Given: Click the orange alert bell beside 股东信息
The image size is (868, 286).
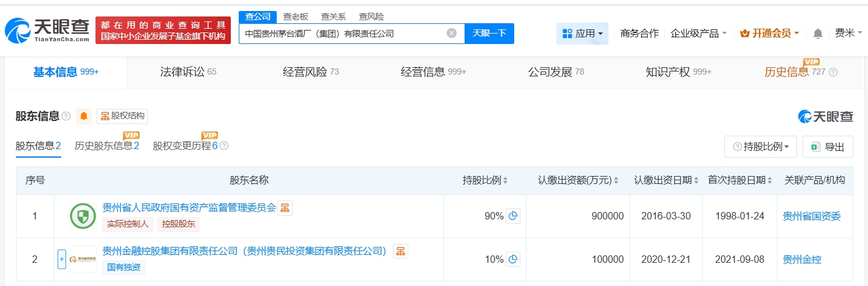Looking at the screenshot, I should 84,116.
